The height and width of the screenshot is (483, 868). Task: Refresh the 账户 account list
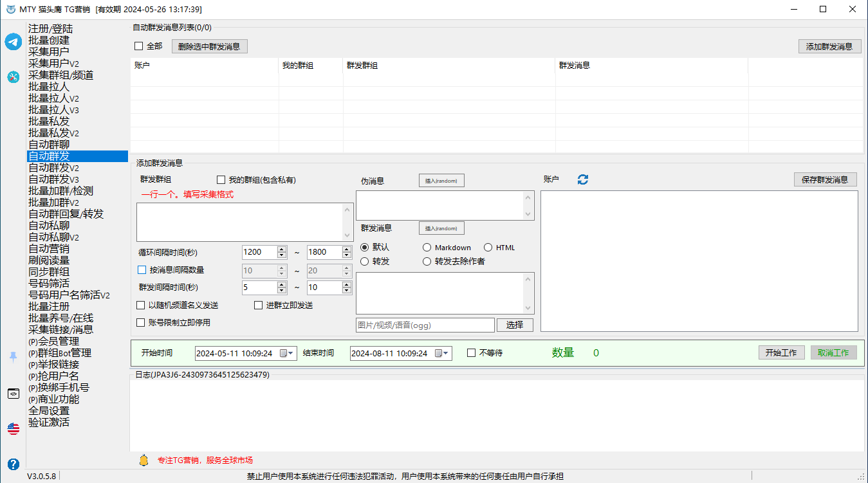coord(582,180)
